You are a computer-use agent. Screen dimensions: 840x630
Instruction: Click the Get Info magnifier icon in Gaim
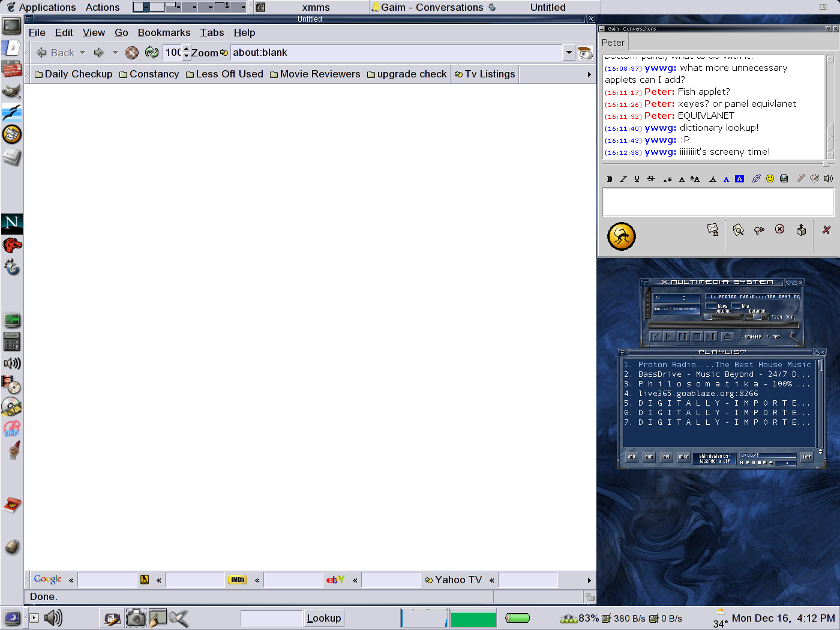click(739, 230)
